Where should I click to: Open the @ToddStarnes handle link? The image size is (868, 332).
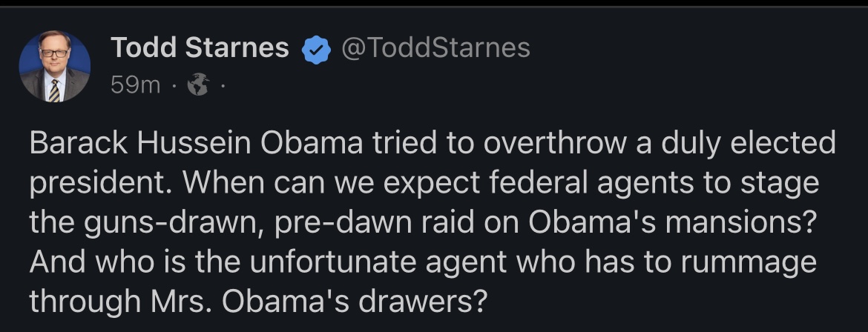[435, 48]
